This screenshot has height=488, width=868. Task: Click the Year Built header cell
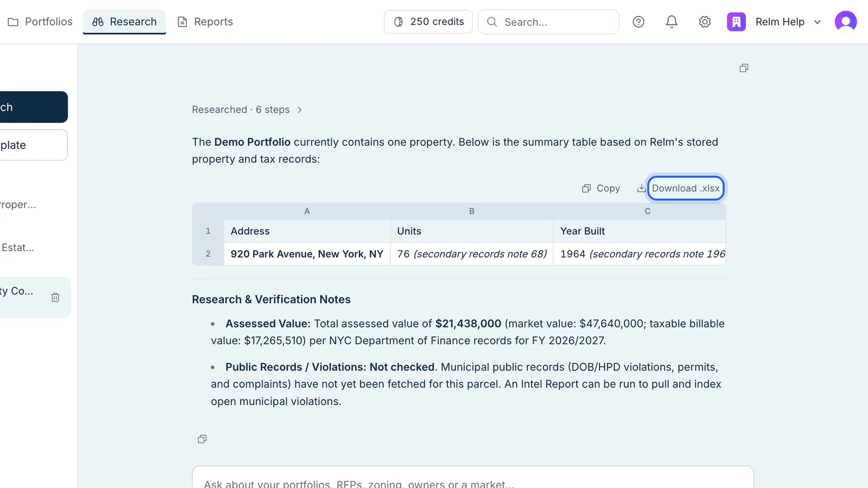point(640,231)
